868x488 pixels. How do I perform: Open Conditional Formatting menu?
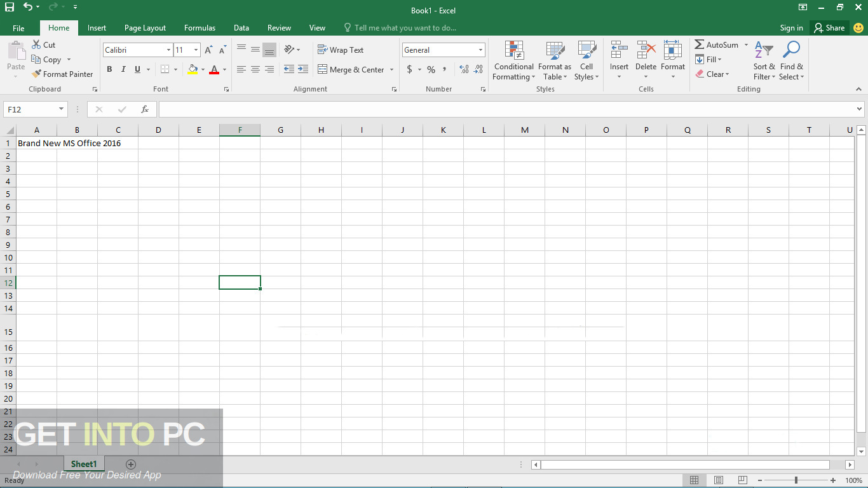pyautogui.click(x=513, y=61)
